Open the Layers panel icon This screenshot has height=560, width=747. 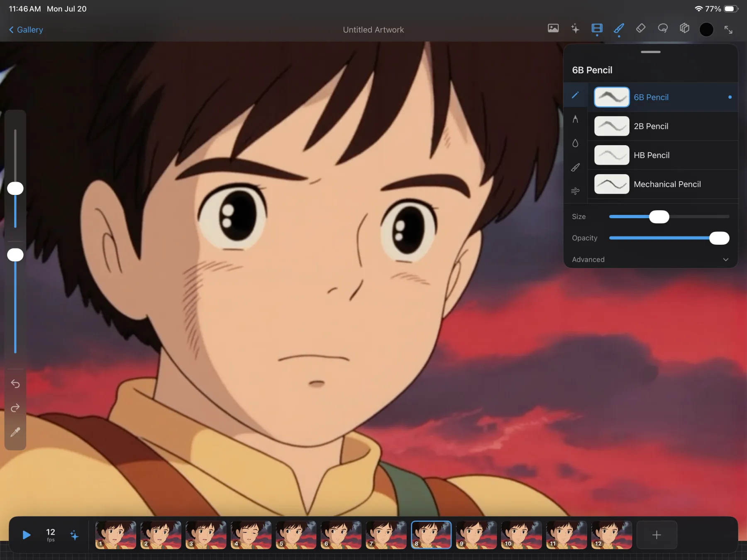[685, 28]
